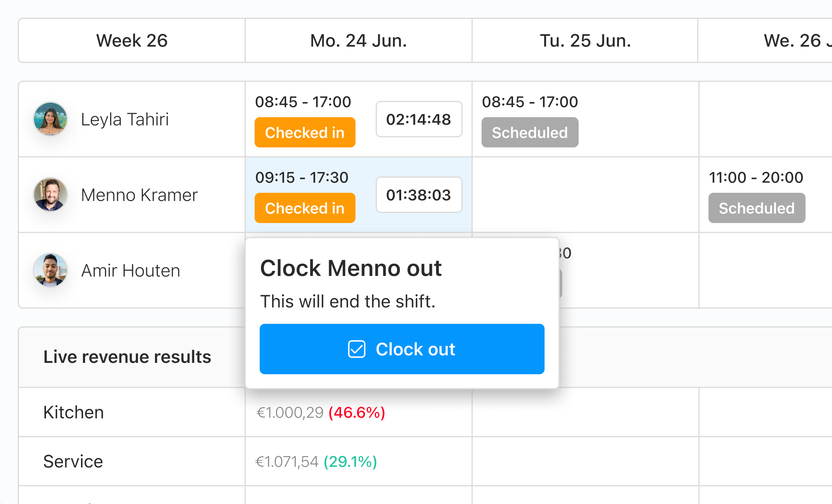Open Menno Kramer's employee name

pyautogui.click(x=139, y=195)
